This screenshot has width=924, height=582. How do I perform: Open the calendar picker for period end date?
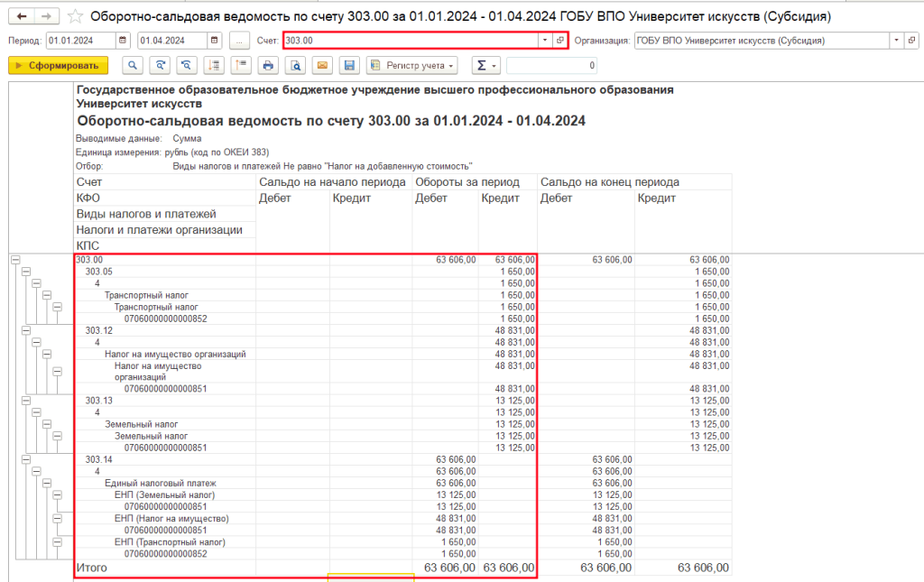point(212,40)
